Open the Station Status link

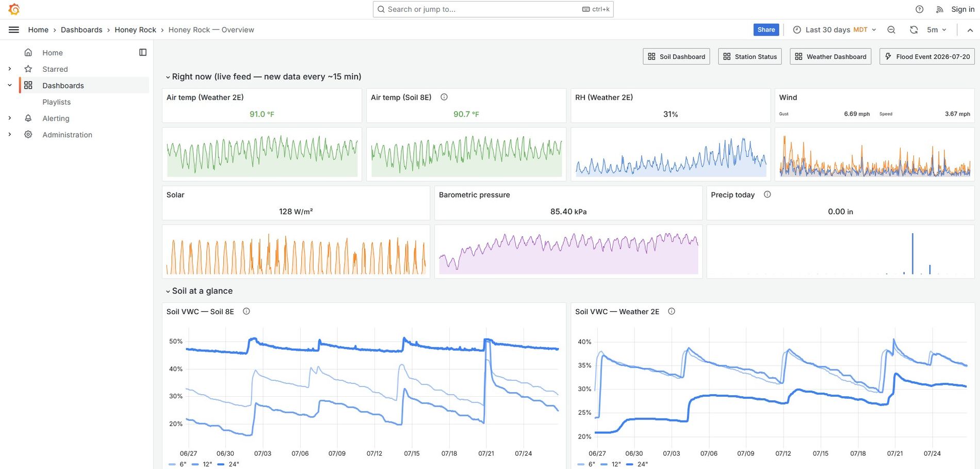[x=750, y=57]
